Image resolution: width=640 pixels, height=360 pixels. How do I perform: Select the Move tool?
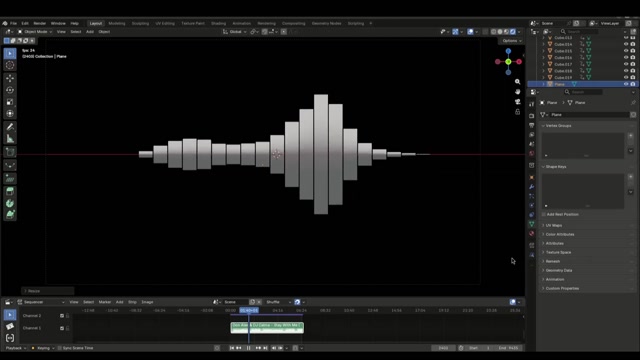(x=10, y=78)
